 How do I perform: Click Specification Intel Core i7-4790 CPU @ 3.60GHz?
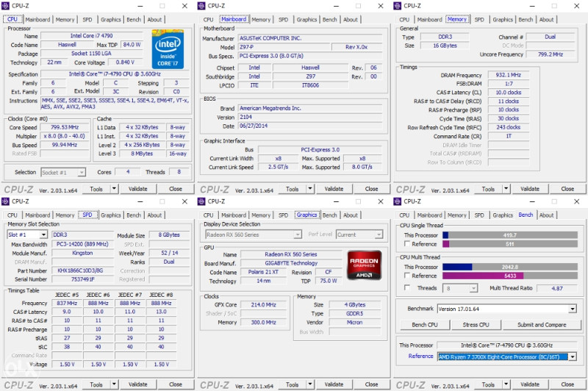tap(115, 73)
